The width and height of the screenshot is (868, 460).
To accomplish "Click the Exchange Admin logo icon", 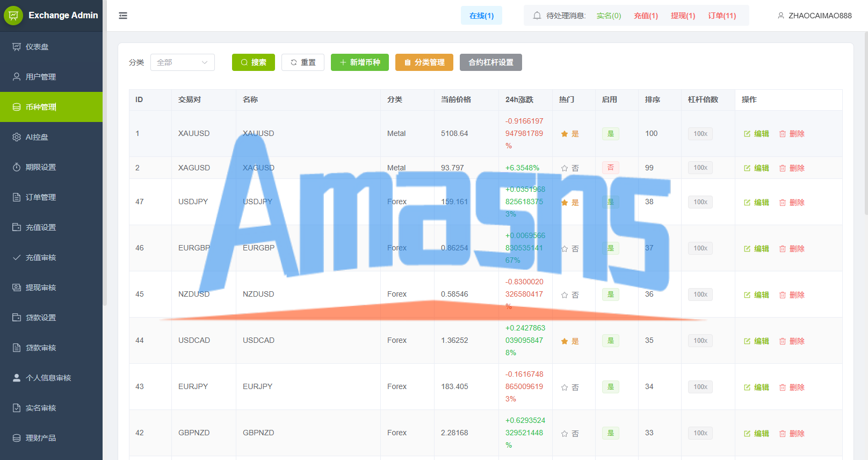I will (13, 16).
